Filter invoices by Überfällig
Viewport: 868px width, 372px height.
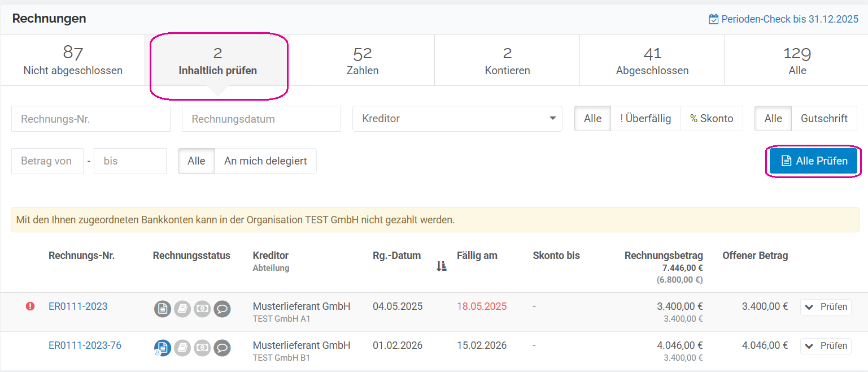[645, 119]
